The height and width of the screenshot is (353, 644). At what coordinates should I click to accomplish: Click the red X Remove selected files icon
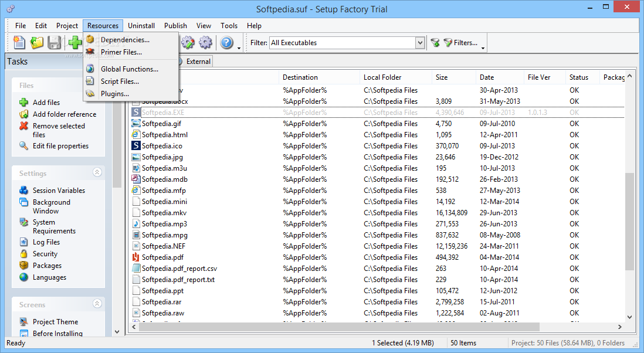pos(24,126)
